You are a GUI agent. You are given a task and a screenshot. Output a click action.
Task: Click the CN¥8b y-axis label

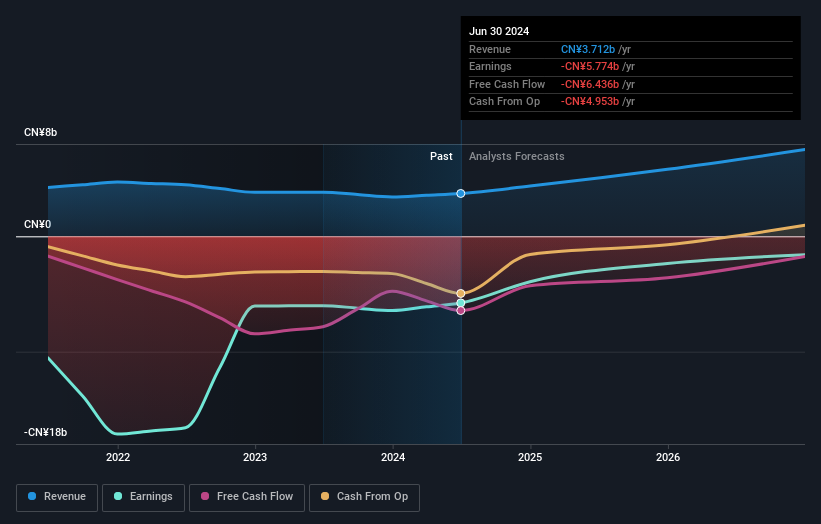pyautogui.click(x=40, y=132)
